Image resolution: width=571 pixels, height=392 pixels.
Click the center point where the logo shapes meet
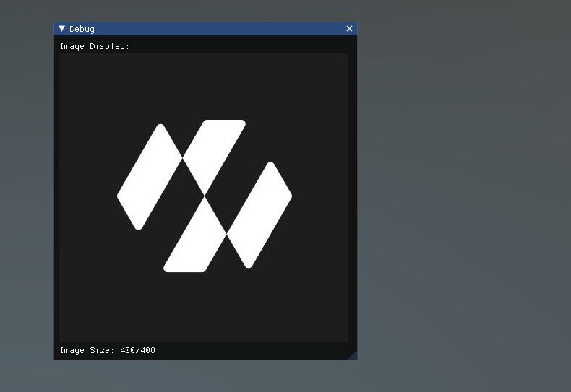[x=205, y=196]
